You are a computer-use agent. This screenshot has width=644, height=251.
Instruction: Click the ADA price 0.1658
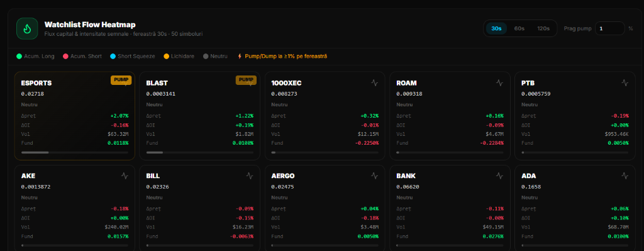point(531,186)
